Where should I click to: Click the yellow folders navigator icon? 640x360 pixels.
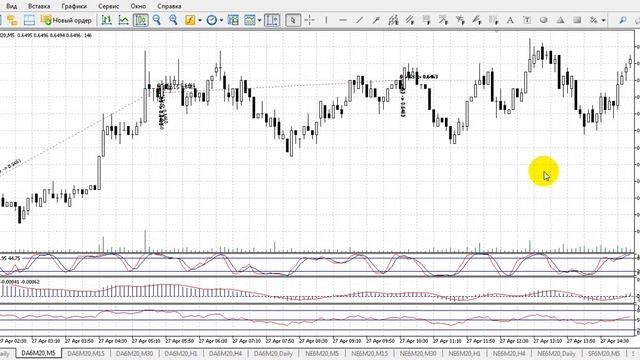[x=12, y=20]
